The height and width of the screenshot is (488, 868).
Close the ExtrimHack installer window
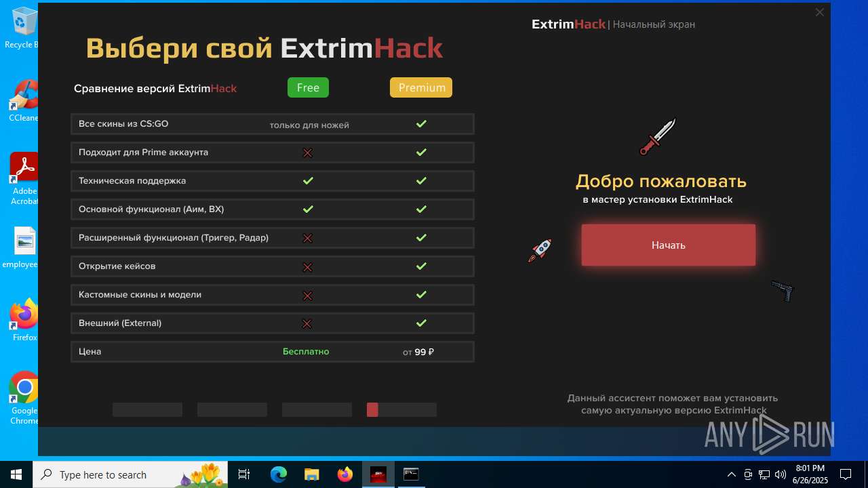click(819, 12)
